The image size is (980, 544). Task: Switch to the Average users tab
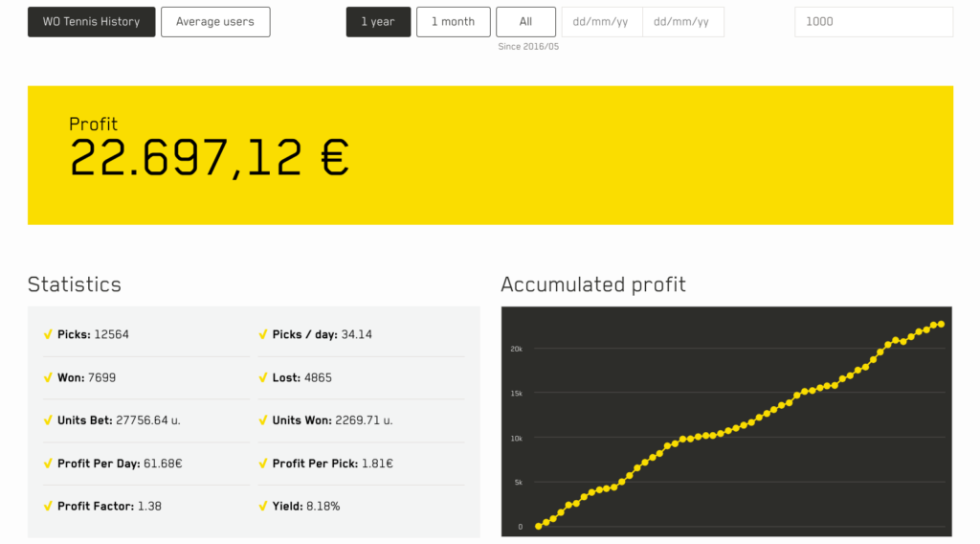[215, 22]
